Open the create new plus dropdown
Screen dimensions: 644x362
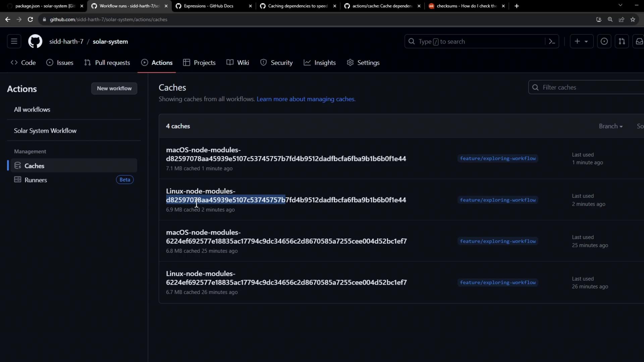(581, 42)
